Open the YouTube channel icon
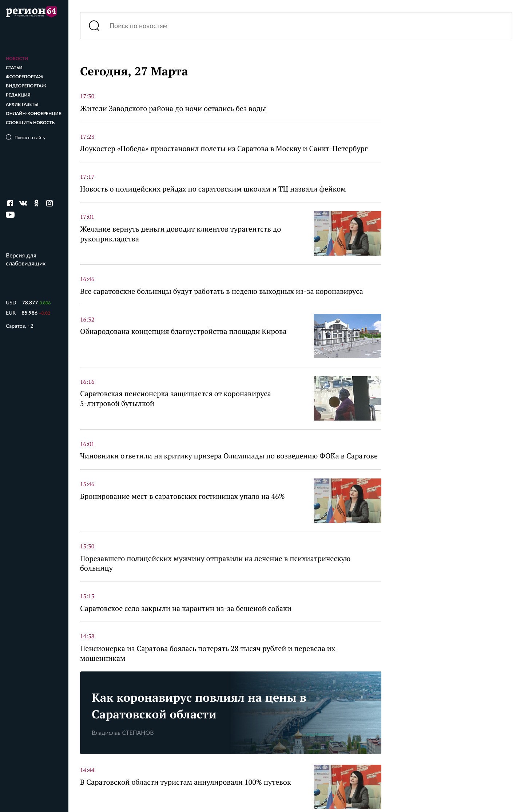The width and height of the screenshot is (524, 812). click(10, 215)
